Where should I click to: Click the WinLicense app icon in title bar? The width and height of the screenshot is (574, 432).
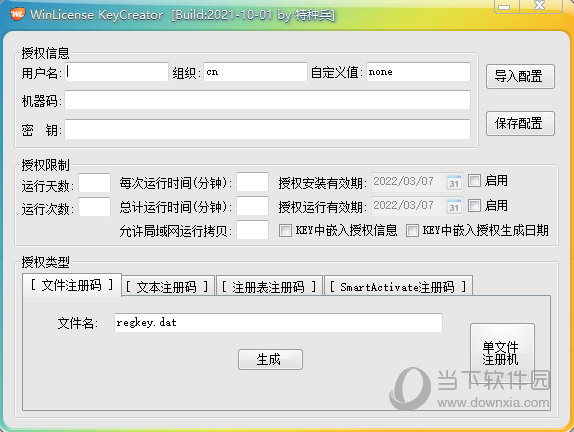[x=17, y=14]
